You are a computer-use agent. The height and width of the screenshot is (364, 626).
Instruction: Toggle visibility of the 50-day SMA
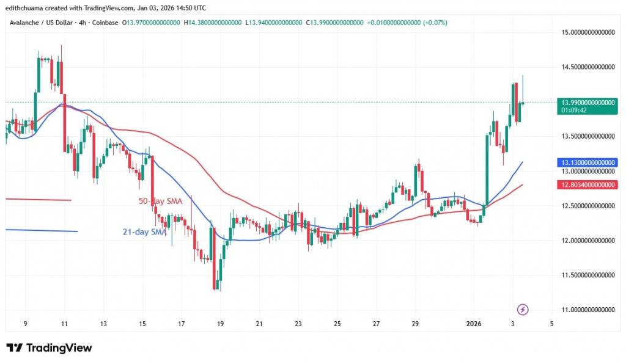pos(160,200)
